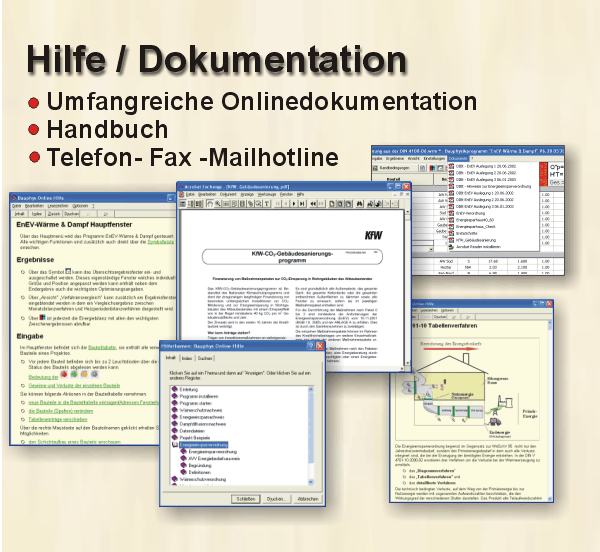This screenshot has height=552, width=600.
Task: Click Abbrechen button in Hilfethemen dialog
Action: (308, 499)
